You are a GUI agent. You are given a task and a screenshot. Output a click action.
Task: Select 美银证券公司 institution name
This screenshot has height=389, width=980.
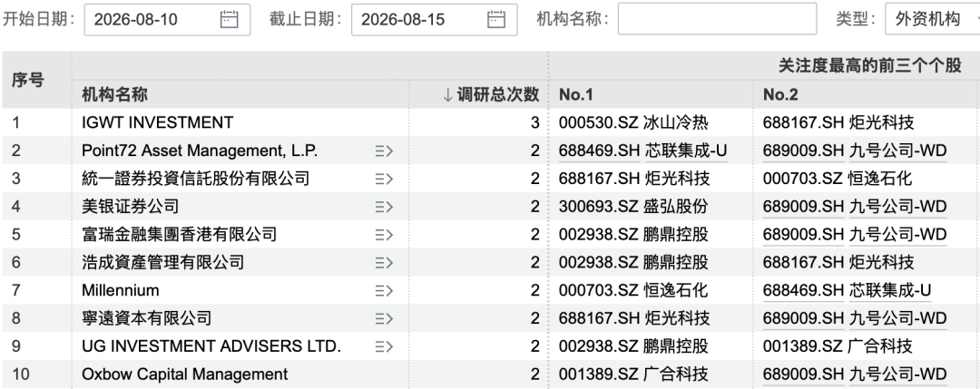[x=131, y=207]
